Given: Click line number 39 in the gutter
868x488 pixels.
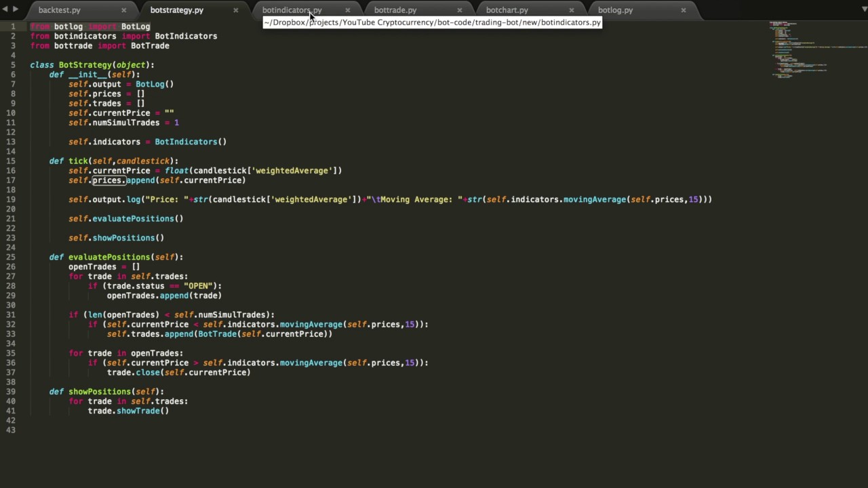Looking at the screenshot, I should (11, 392).
